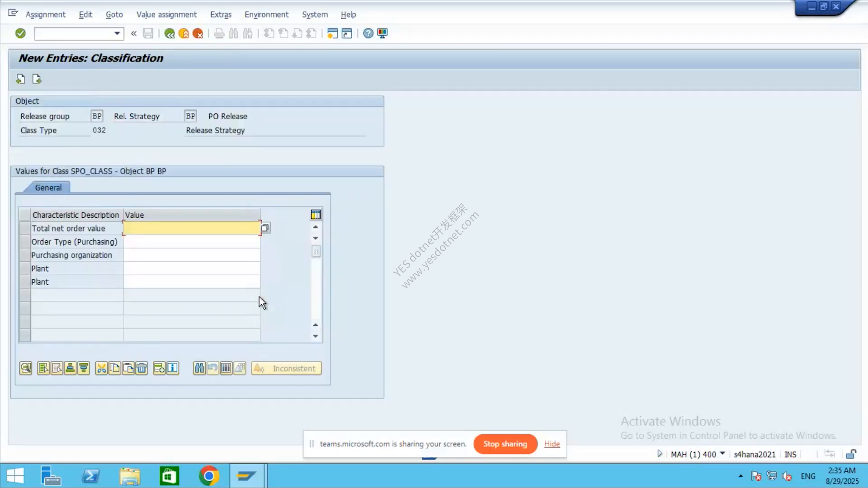Click the green Back arrow icon
Screen dimensions: 868x488
[x=170, y=33]
